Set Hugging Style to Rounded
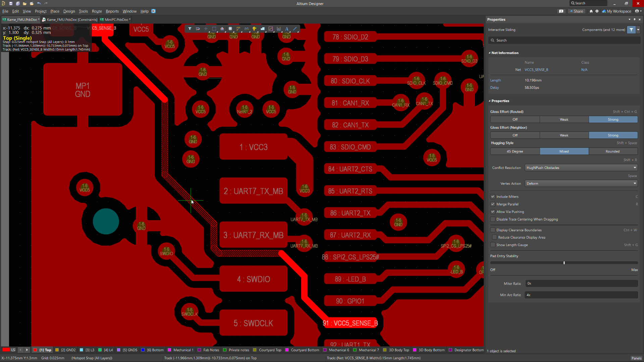 (x=612, y=152)
